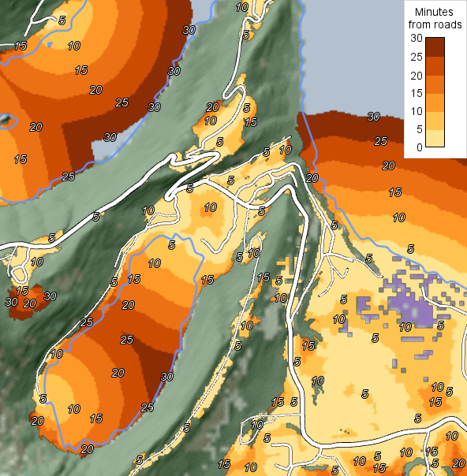Select the darkest brown 25–30 legend swatch
Viewport: 467px width, 476px height.
point(435,47)
